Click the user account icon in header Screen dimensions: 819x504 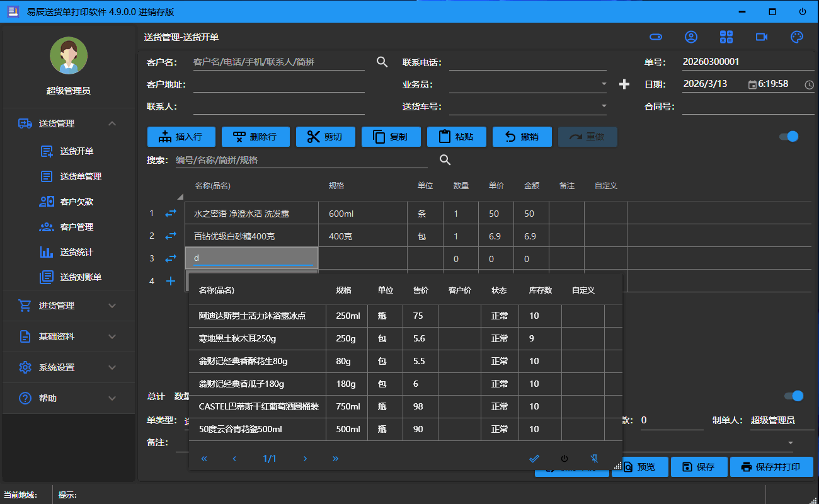[x=691, y=37]
